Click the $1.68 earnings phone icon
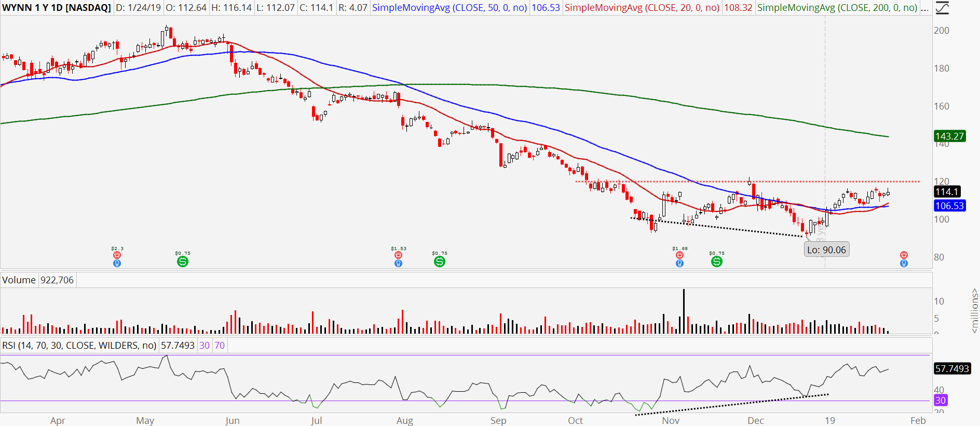The height and width of the screenshot is (426, 980). pos(679,255)
